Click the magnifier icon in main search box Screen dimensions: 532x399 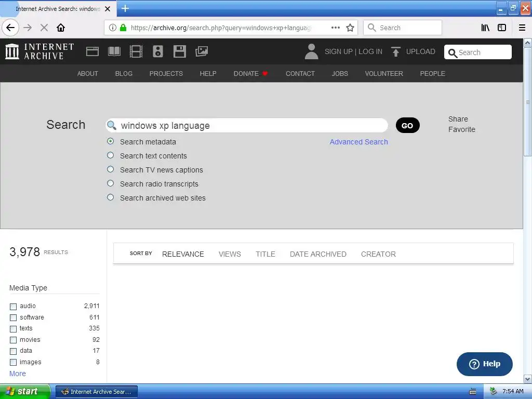tap(112, 126)
